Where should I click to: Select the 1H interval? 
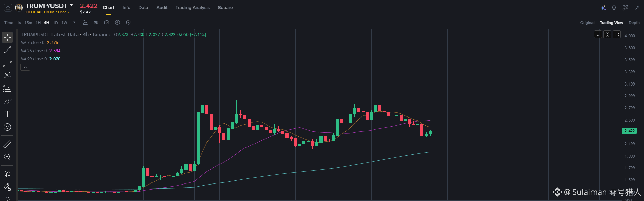pyautogui.click(x=38, y=23)
